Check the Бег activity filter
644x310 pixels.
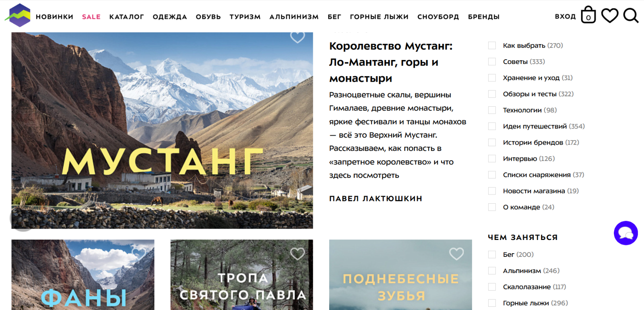point(492,254)
